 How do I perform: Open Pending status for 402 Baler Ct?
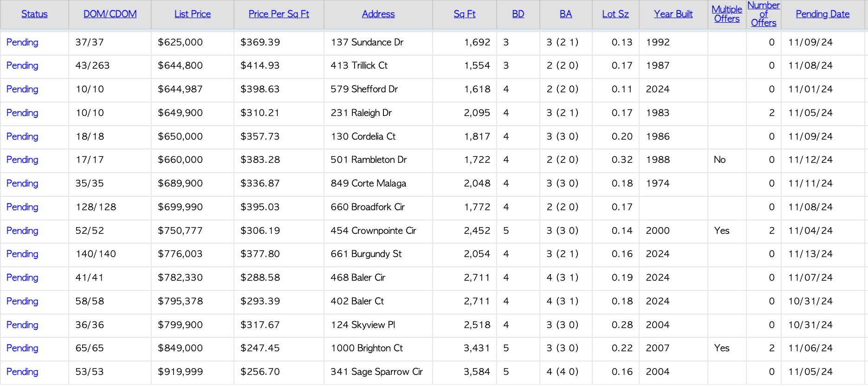pyautogui.click(x=22, y=302)
